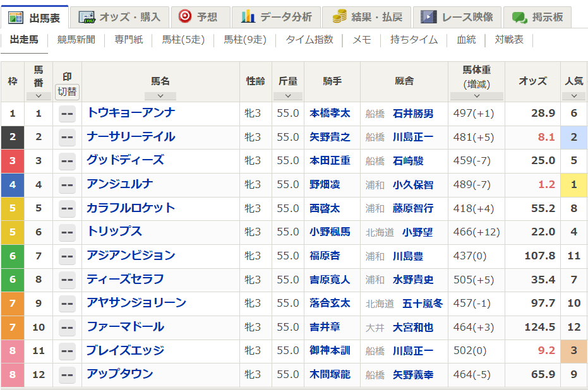Viewport: 588px width, 390px height.
Task: Select the 馬柱(9走) sub-tab
Action: click(245, 40)
